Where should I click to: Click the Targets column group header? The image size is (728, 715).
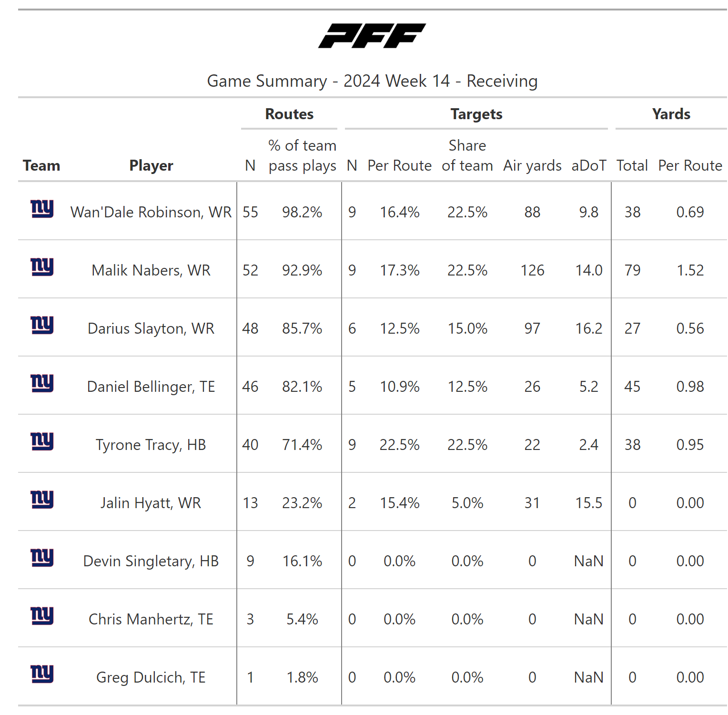[476, 114]
